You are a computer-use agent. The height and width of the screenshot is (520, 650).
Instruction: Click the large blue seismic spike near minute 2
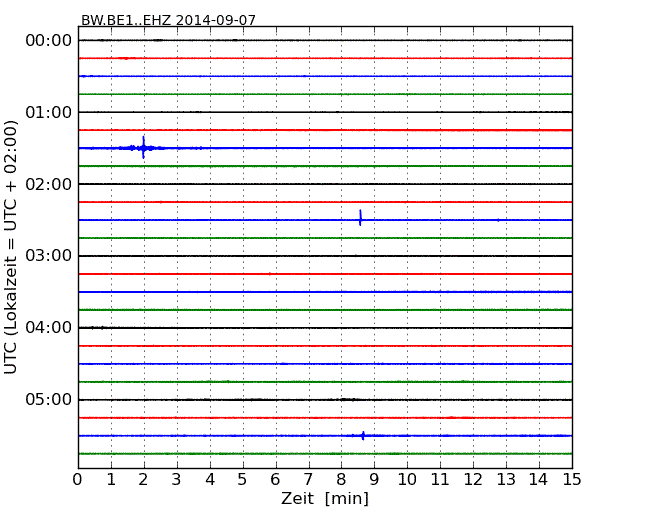(x=143, y=148)
